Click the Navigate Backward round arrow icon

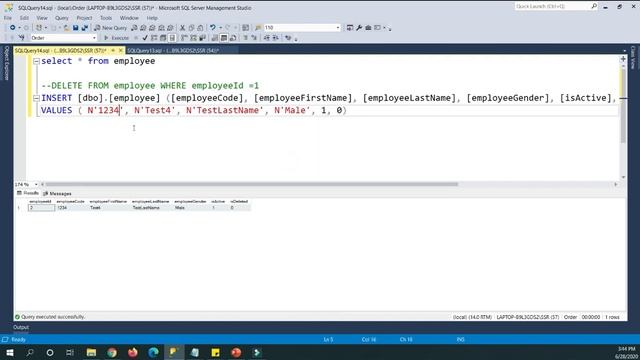[13, 28]
